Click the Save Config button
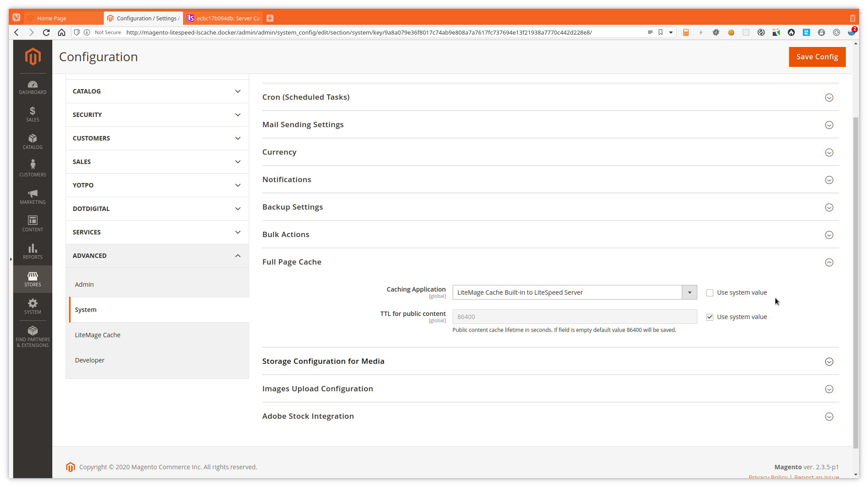The height and width of the screenshot is (487, 868). (x=817, y=57)
